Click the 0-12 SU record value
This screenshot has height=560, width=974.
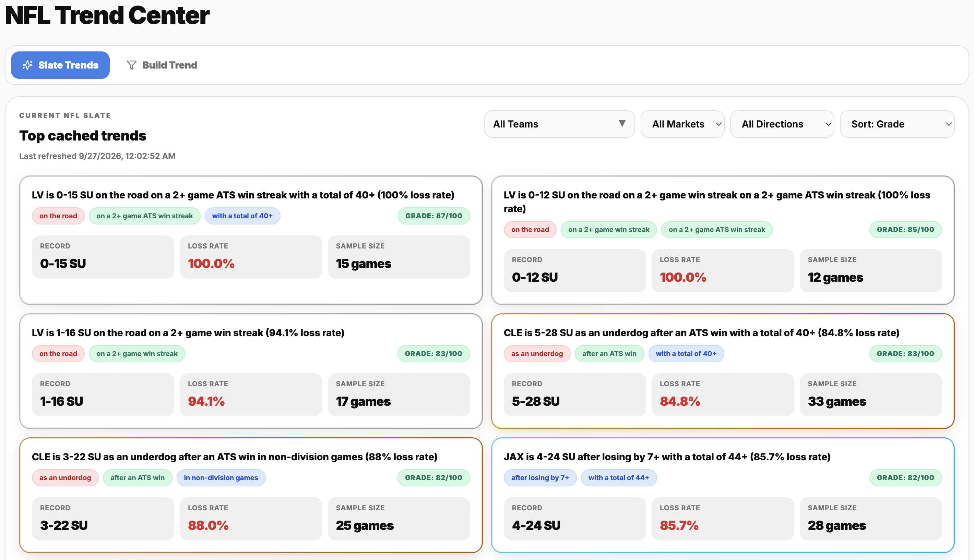(535, 277)
